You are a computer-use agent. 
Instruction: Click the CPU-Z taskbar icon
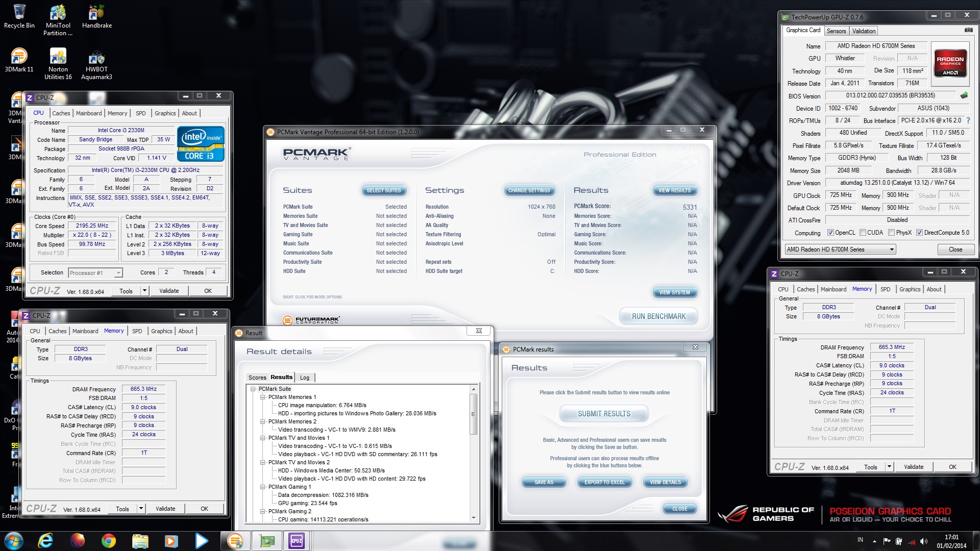(x=297, y=541)
